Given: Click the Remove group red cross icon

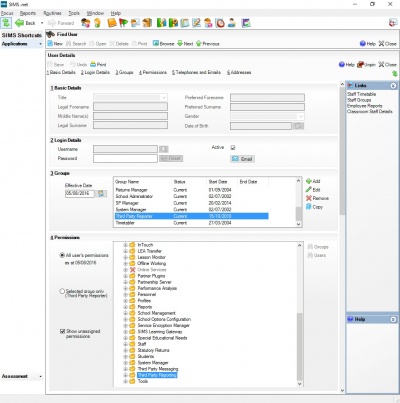Looking at the screenshot, I should point(309,198).
